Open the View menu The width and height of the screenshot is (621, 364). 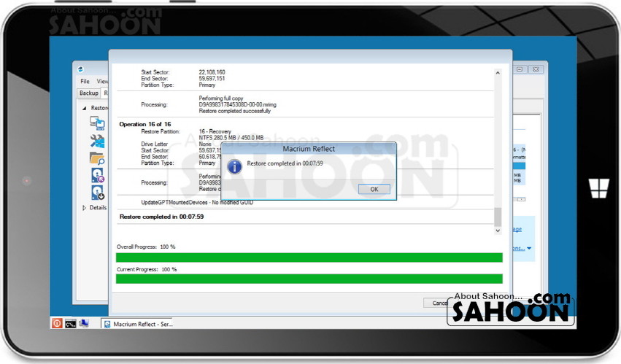[102, 81]
